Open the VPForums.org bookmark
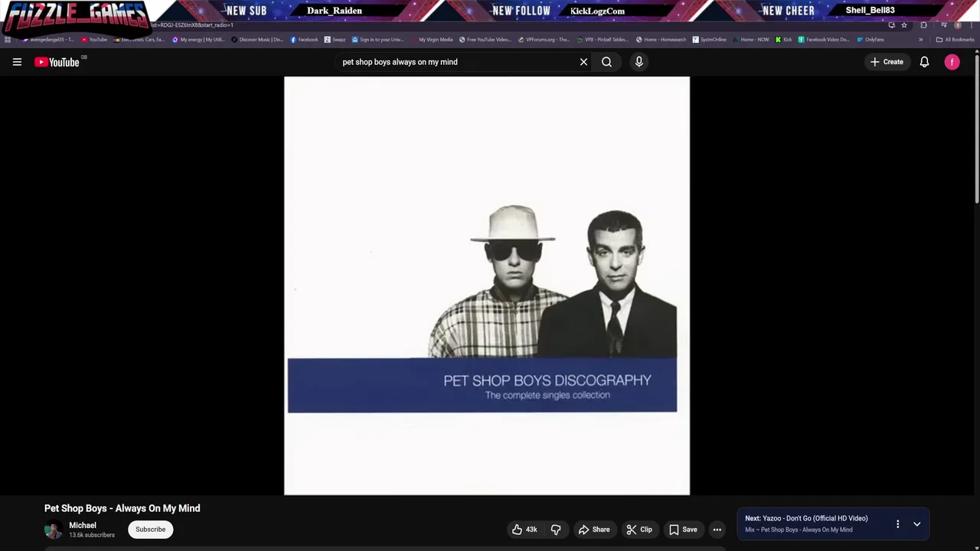Image resolution: width=980 pixels, height=551 pixels. coord(544,40)
